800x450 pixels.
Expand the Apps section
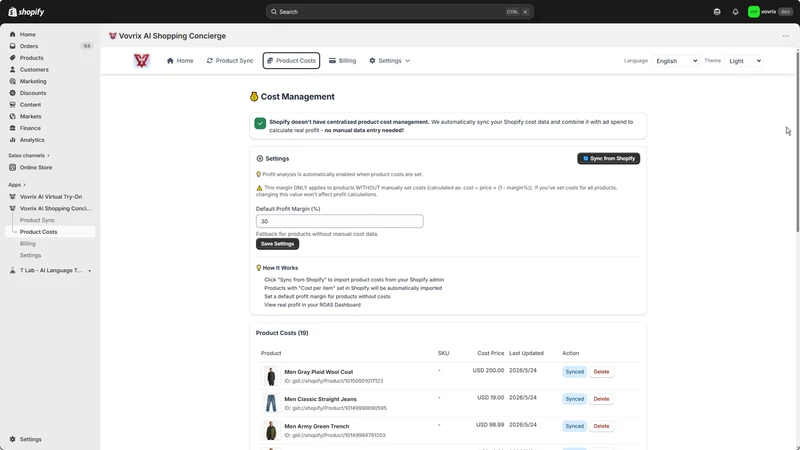click(17, 185)
